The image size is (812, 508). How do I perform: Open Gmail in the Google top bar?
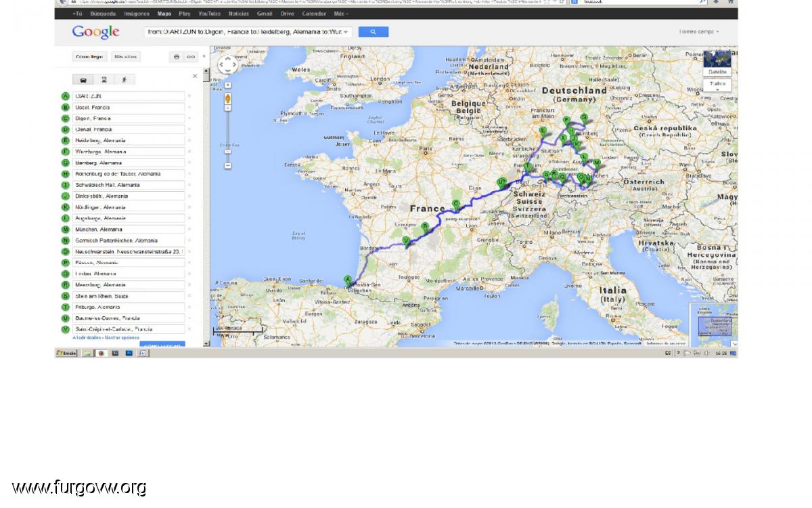[x=265, y=14]
